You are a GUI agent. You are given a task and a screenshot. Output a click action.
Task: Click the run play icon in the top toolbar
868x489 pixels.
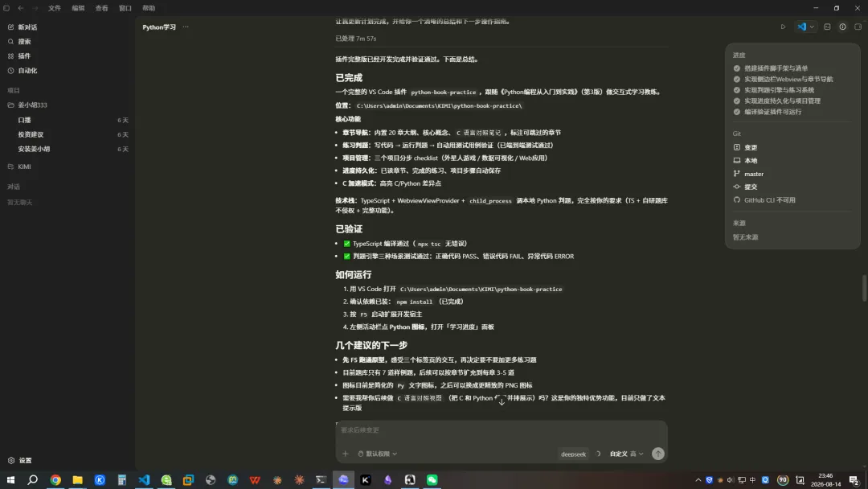pos(783,27)
